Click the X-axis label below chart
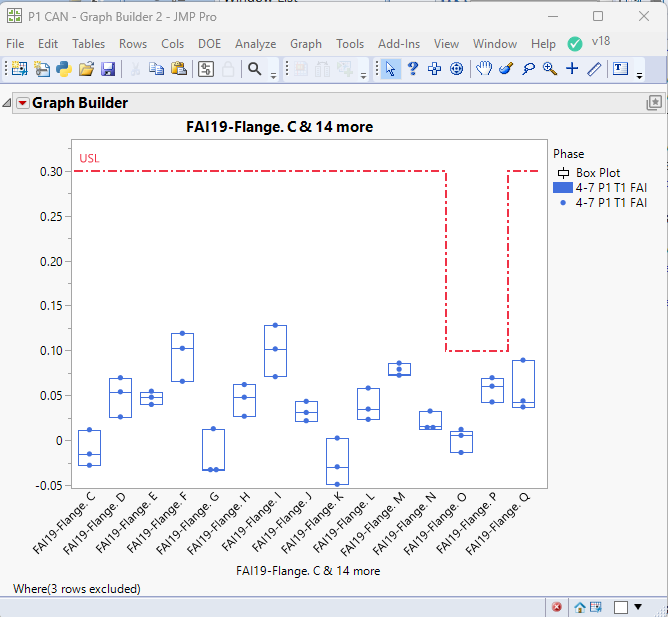This screenshot has height=617, width=668. tap(308, 571)
